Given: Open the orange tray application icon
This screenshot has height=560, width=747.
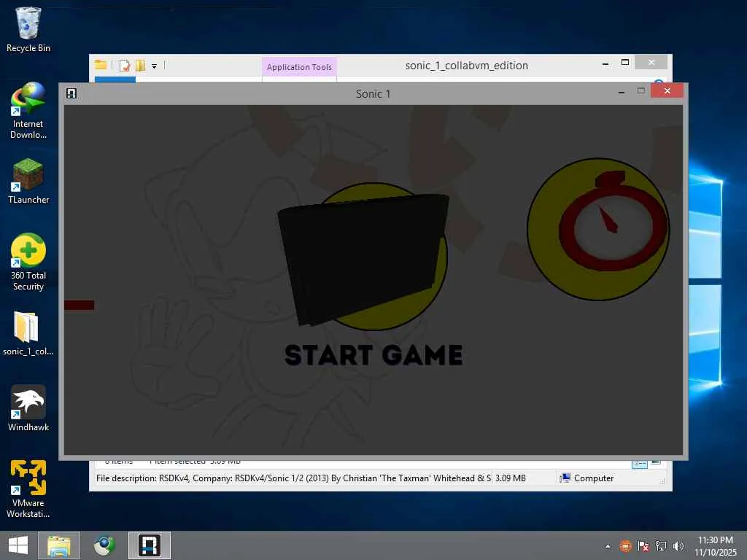Looking at the screenshot, I should pyautogui.click(x=625, y=545).
